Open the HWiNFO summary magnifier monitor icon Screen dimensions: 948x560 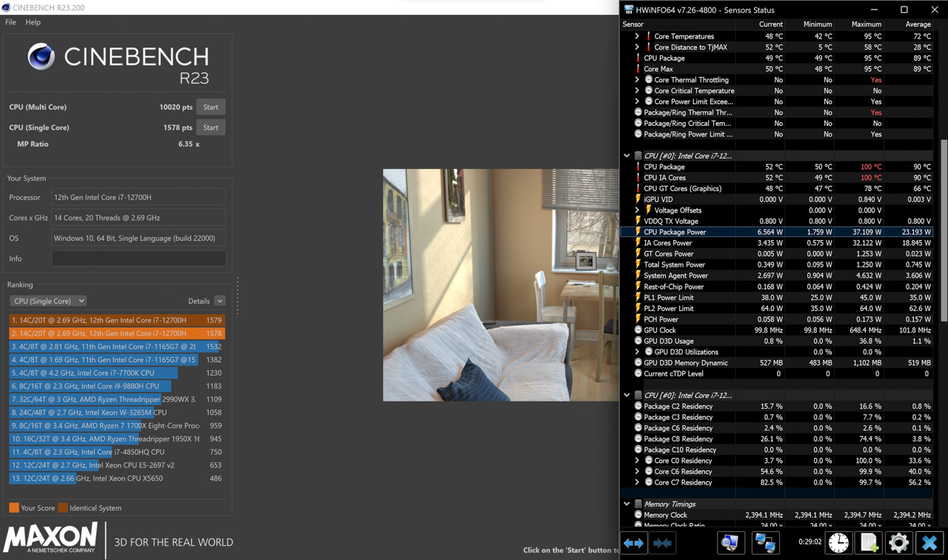click(x=730, y=543)
